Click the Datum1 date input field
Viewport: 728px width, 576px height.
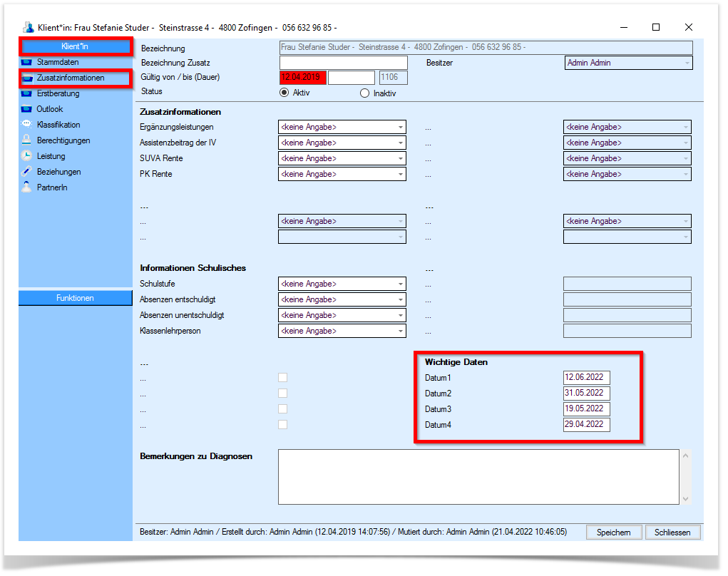click(587, 377)
